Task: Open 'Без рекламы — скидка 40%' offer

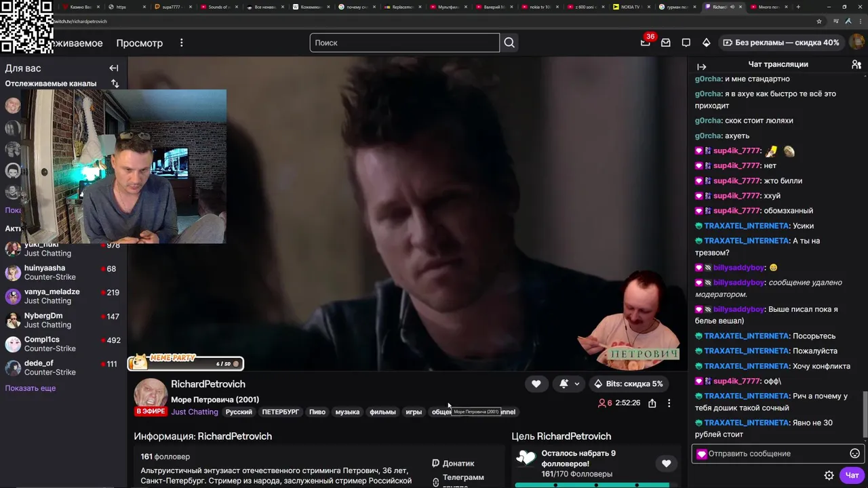Action: tap(781, 43)
